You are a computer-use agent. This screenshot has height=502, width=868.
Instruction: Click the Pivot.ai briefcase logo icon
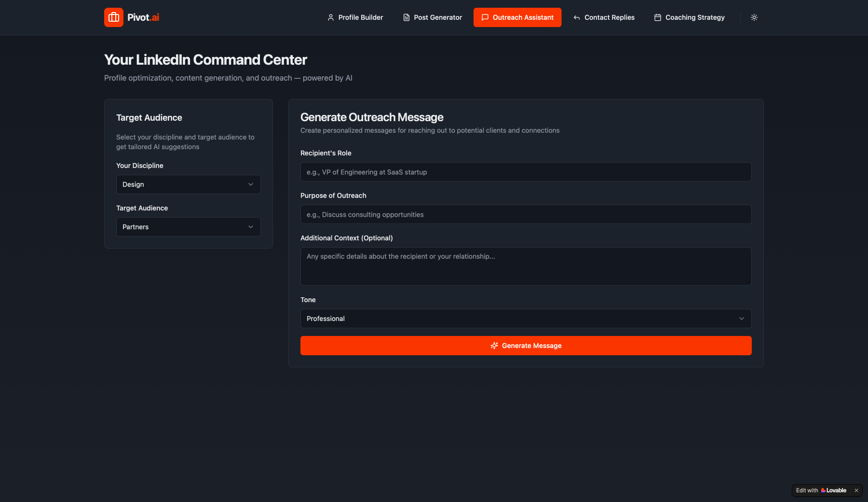[114, 17]
